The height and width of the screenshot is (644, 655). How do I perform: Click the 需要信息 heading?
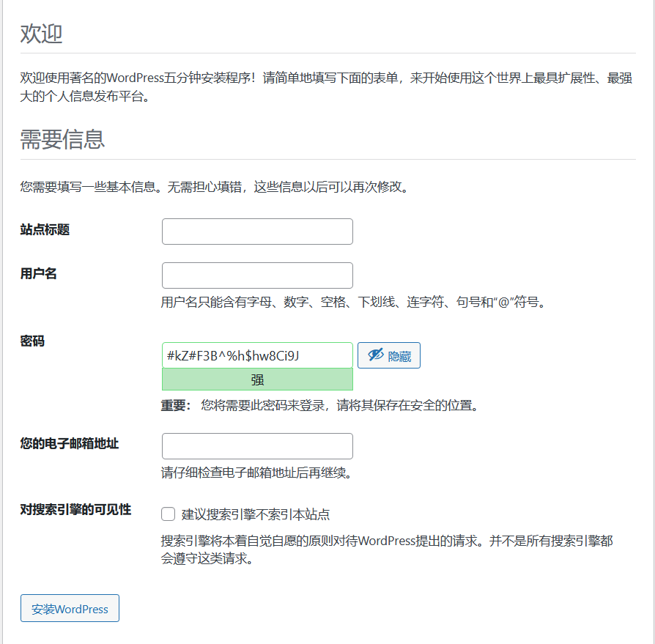click(62, 139)
